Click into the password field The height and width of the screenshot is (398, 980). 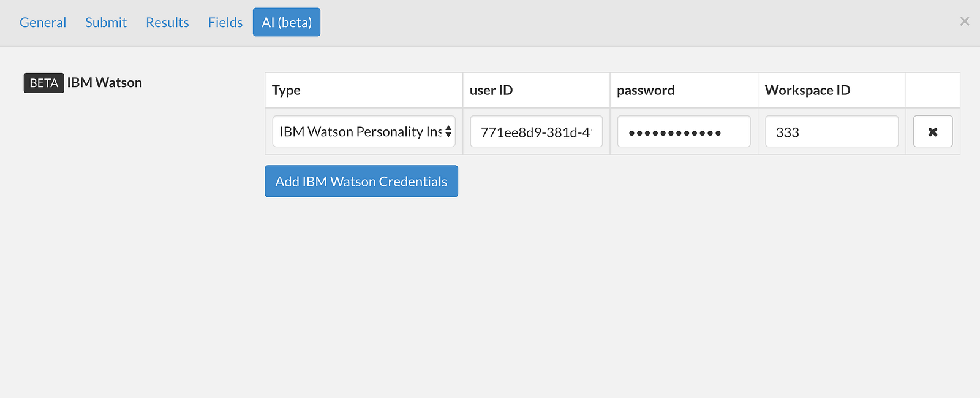tap(684, 131)
